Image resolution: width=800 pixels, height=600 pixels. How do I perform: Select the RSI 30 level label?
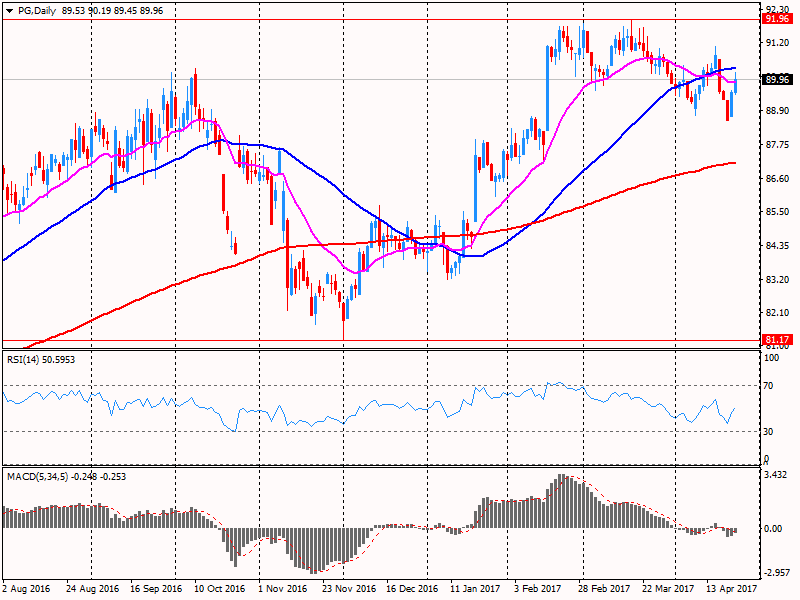pos(768,432)
